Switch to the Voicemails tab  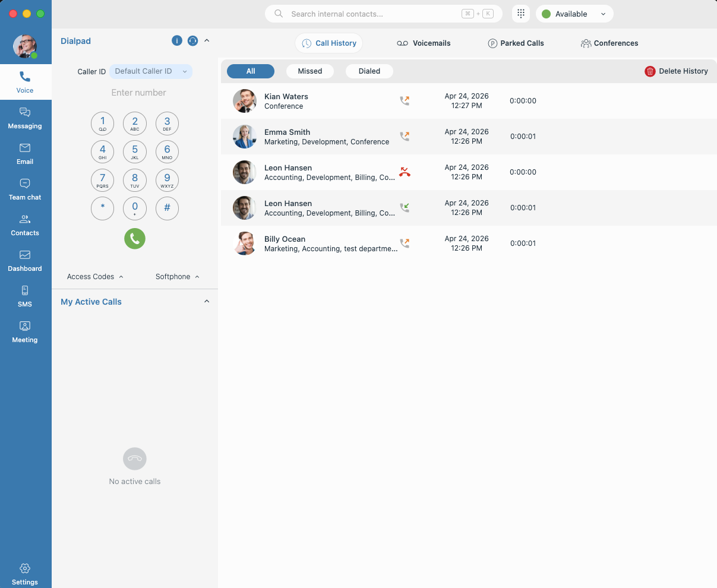pos(424,43)
